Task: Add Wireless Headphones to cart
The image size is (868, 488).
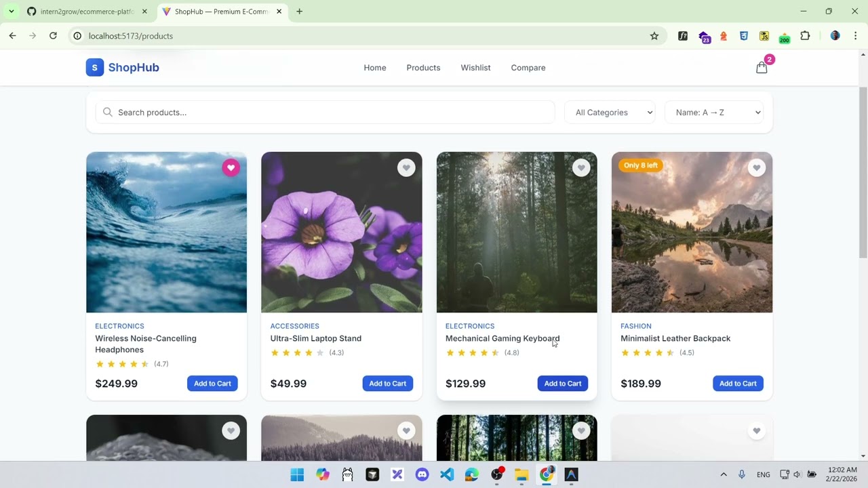Action: [212, 384]
